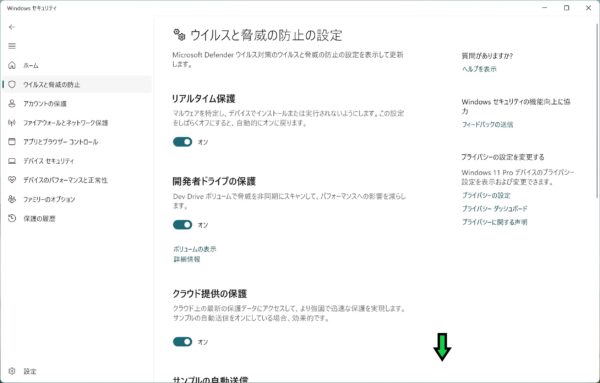Click the laptop icon for device security

coord(12,161)
